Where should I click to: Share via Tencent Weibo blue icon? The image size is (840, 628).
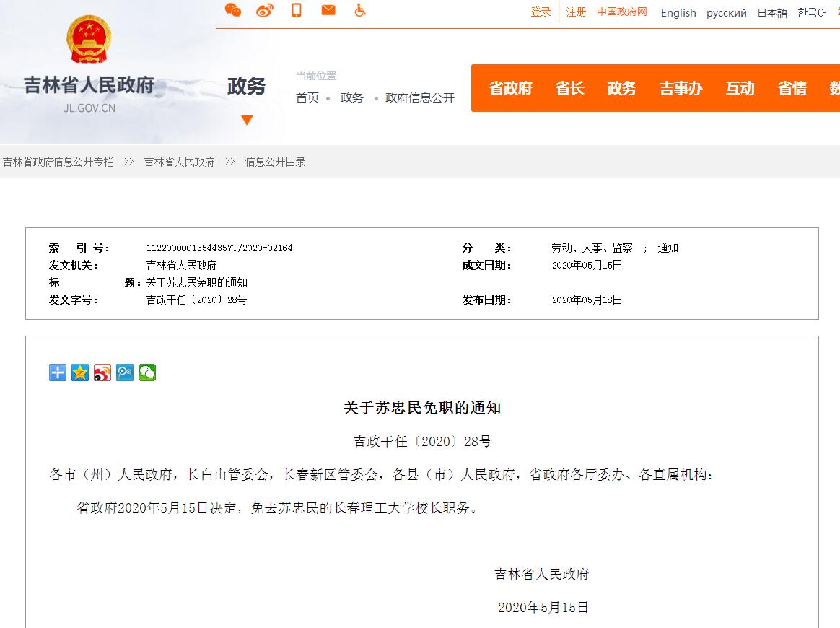pos(125,372)
